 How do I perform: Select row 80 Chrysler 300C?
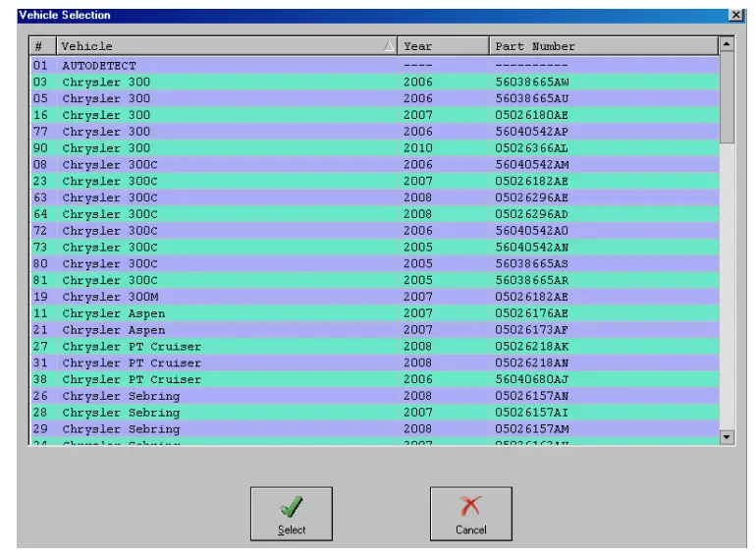(x=374, y=263)
